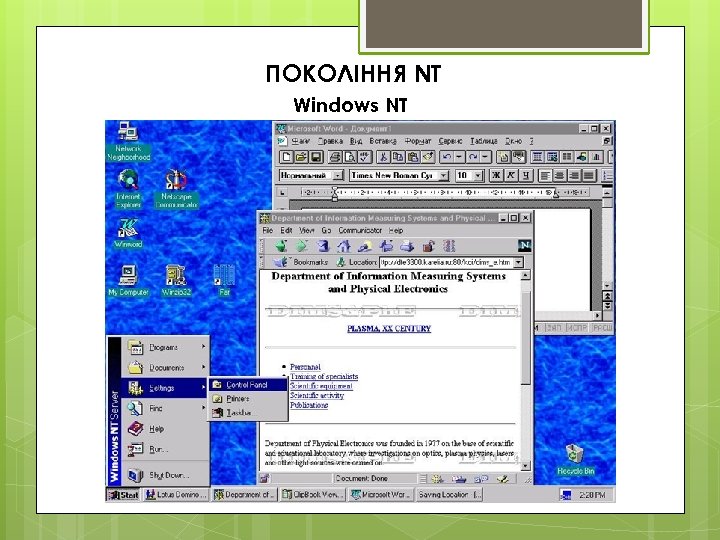The height and width of the screenshot is (540, 720).
Task: Select the Format Painter brush in Word
Action: (428, 157)
